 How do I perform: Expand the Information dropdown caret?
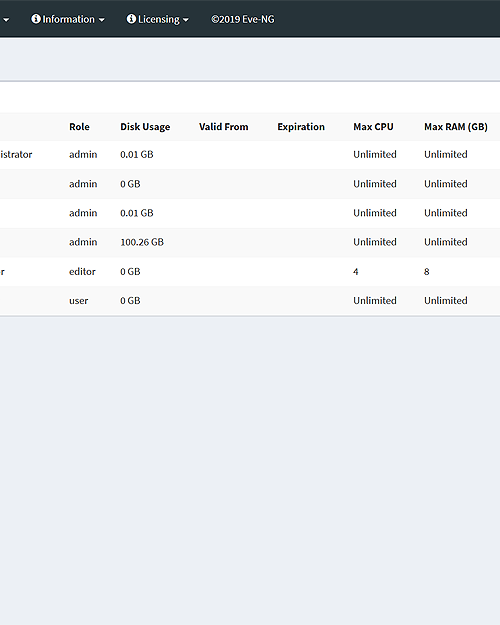102,20
